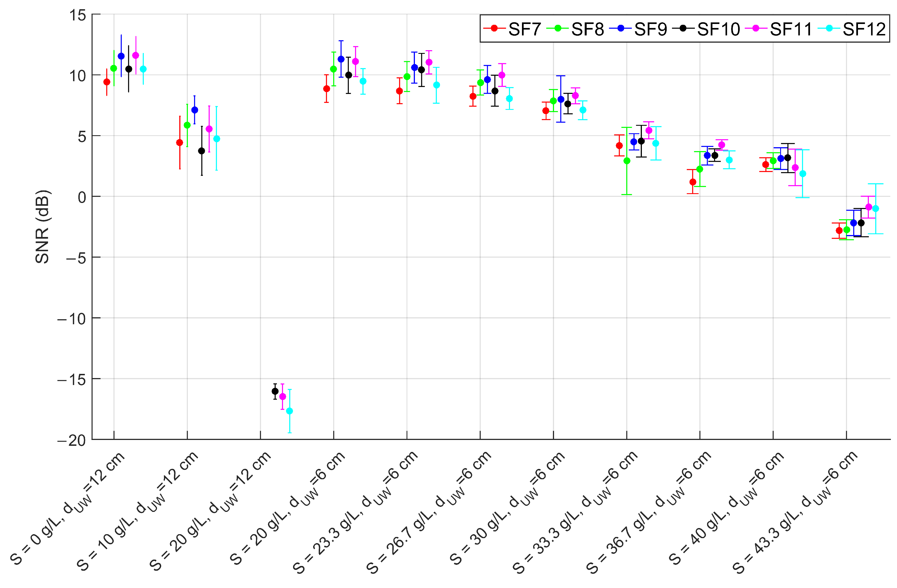Click the cyan SF12 point at S = 43.3 g/L

coord(876,209)
